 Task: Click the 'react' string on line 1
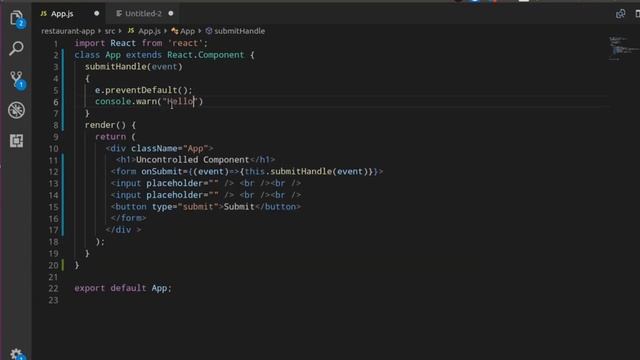pos(185,43)
